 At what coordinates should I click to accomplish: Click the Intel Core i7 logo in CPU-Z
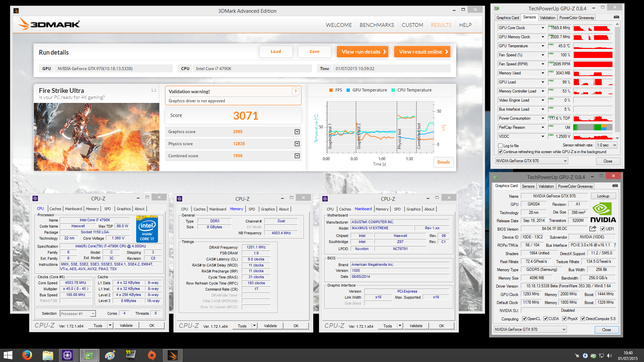tap(147, 230)
